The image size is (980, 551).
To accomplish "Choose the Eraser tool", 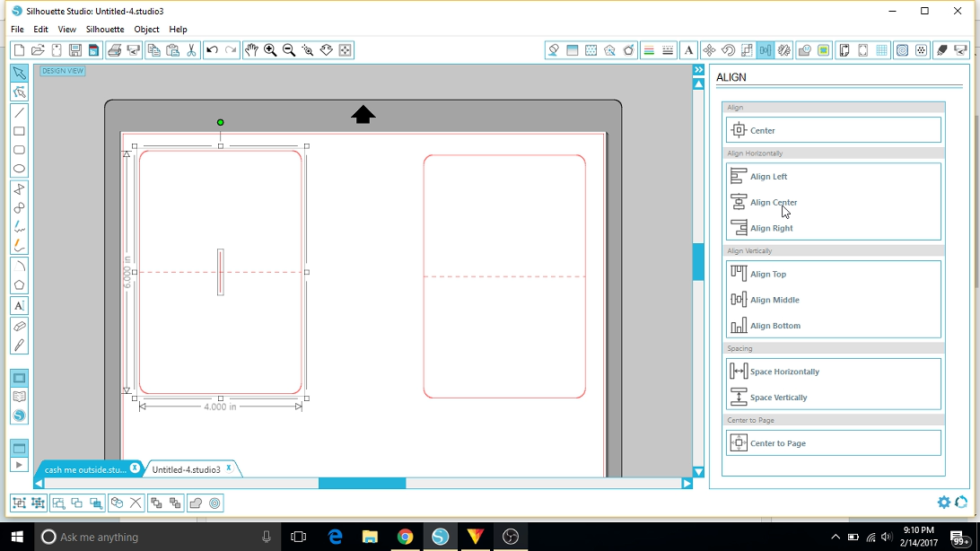I will [x=20, y=326].
